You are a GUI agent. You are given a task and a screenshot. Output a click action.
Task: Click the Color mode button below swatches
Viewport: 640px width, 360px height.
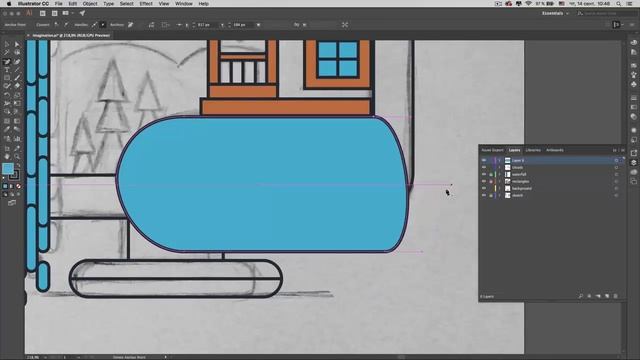[5, 186]
